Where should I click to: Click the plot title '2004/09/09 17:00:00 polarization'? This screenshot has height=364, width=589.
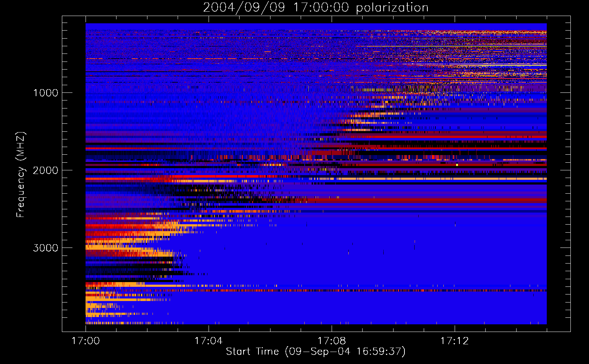pos(316,8)
